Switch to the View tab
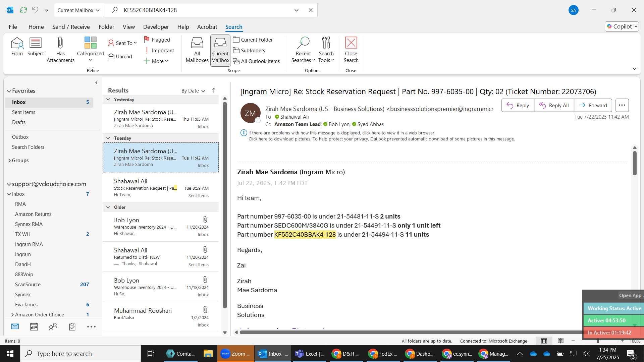 click(129, 26)
